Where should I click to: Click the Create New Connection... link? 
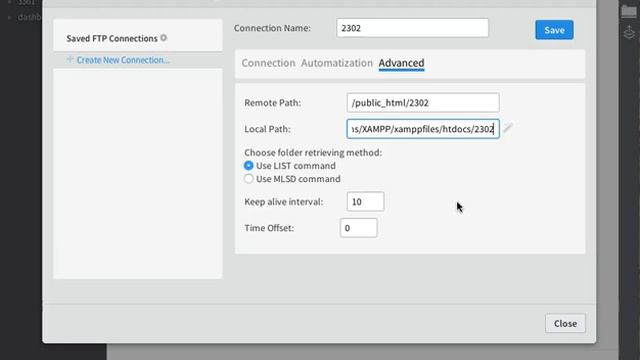coord(123,60)
